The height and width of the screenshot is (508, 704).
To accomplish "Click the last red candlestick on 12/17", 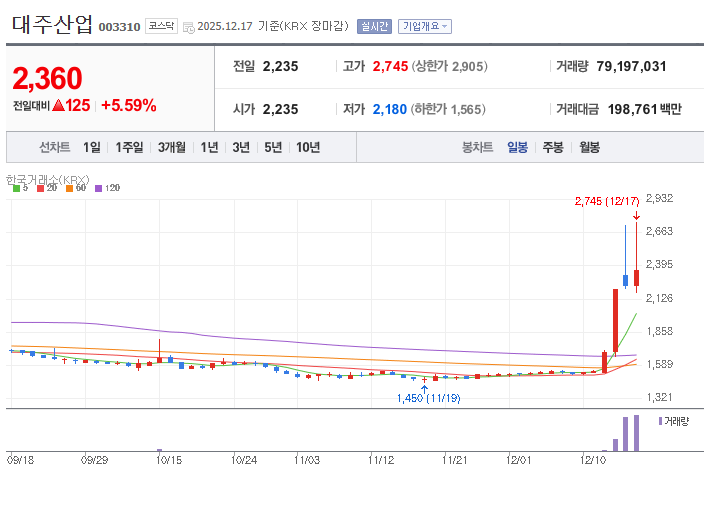I will [636, 278].
